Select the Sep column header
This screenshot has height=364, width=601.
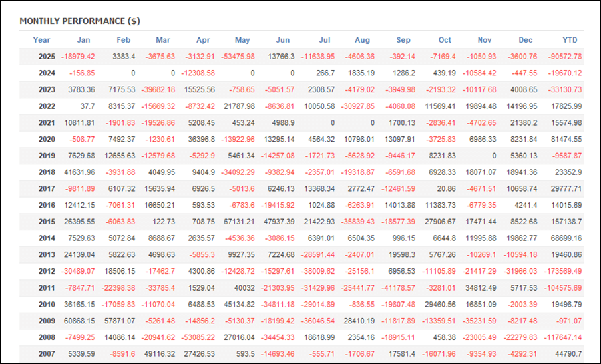coord(403,40)
